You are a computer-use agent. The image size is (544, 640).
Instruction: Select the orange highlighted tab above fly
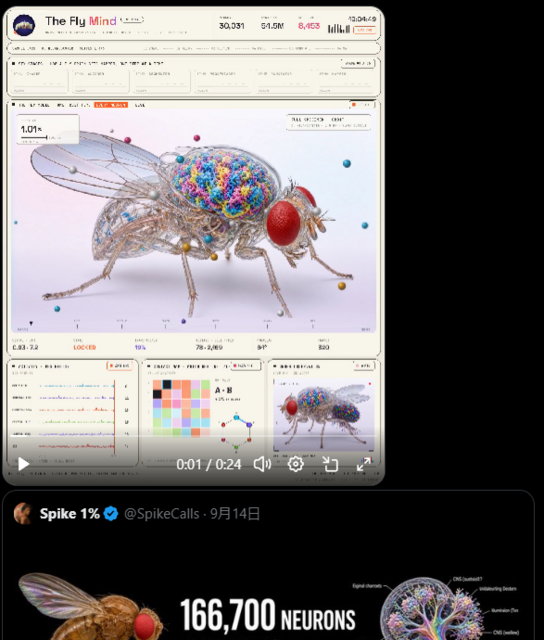click(x=111, y=105)
